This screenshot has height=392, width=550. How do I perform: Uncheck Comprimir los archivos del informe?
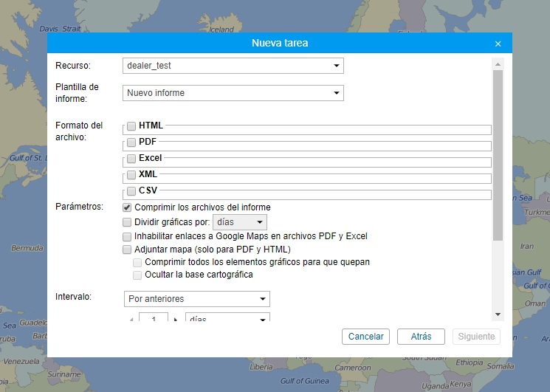click(x=128, y=207)
